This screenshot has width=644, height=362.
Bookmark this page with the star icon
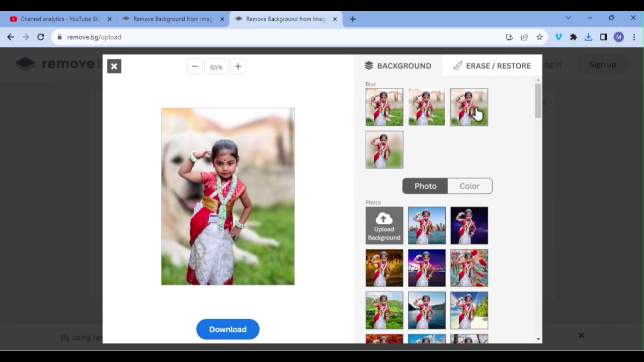tap(539, 37)
